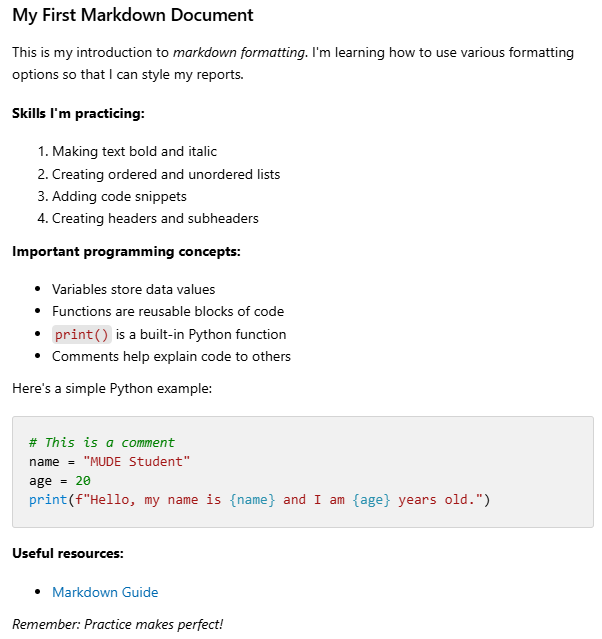Click the "Skills I'm practicing:" bold label
The height and width of the screenshot is (639, 602).
78,113
